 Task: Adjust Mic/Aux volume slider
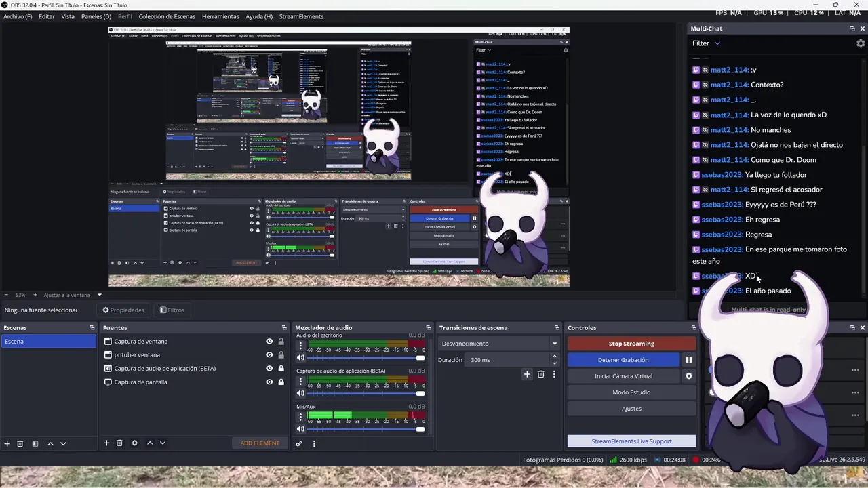pos(366,429)
